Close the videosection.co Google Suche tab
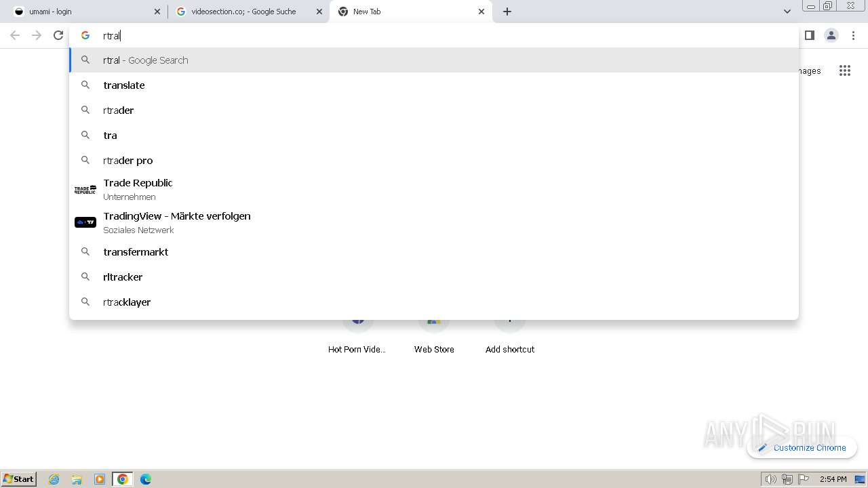Viewport: 868px width, 488px height. [319, 12]
